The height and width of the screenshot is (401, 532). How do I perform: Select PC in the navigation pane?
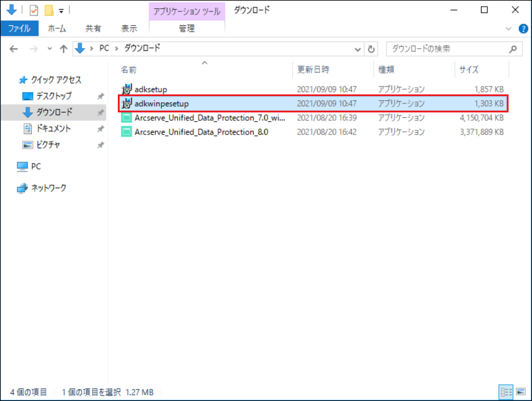click(x=36, y=167)
